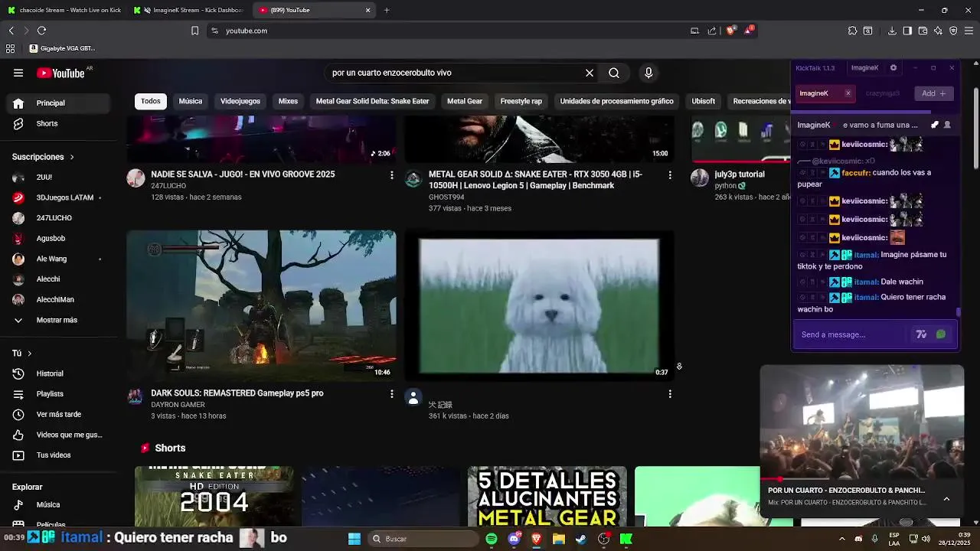Switch to ImagineK Stream Kick Dashboard tab
This screenshot has width=980, height=551.
coord(189,10)
